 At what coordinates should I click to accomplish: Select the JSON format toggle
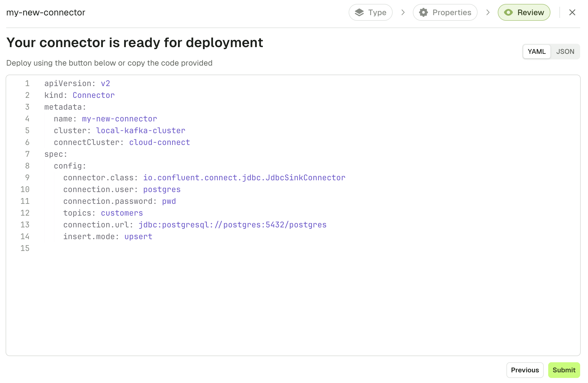(x=565, y=52)
